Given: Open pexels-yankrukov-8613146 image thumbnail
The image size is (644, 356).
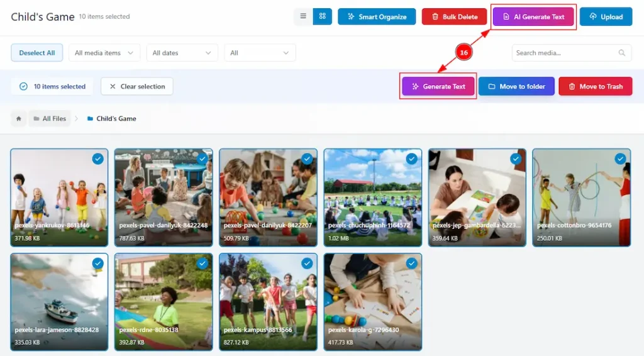Looking at the screenshot, I should (59, 197).
